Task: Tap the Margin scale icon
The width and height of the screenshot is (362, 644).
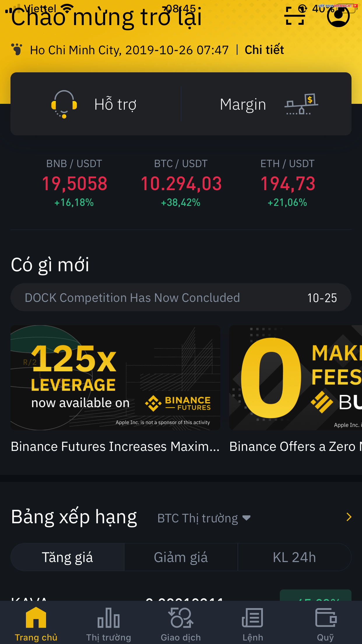Action: coord(301,104)
